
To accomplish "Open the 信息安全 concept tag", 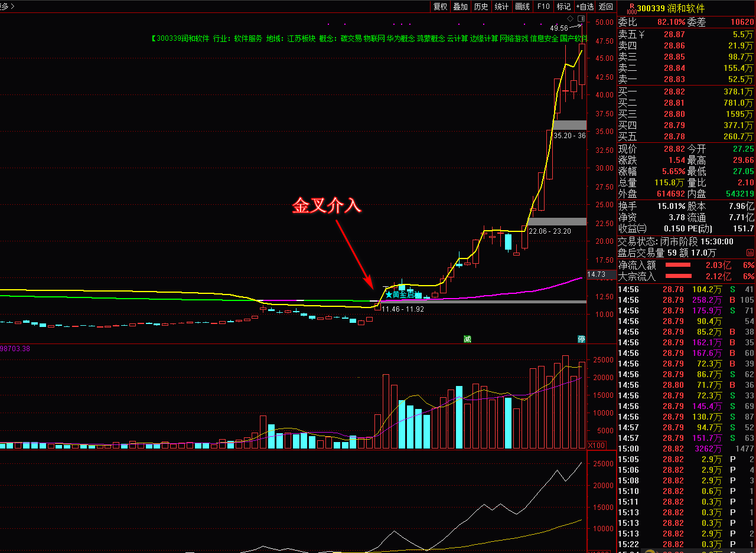I will pyautogui.click(x=544, y=38).
